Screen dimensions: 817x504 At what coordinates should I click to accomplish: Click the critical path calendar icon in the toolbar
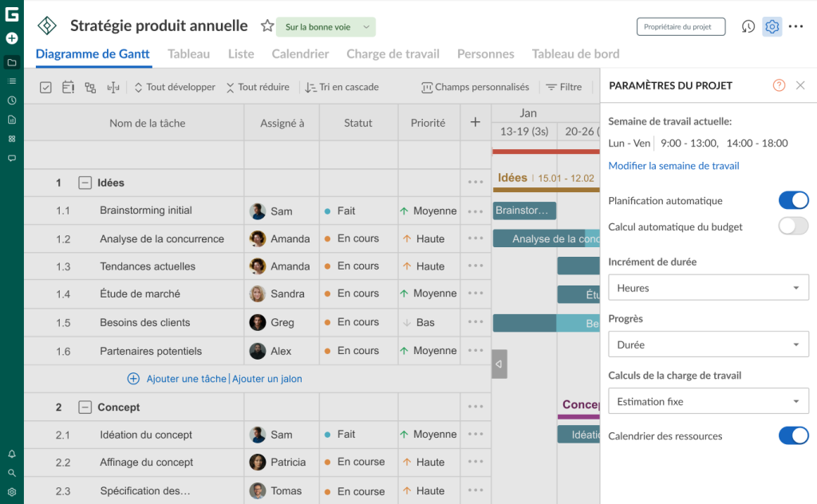tap(69, 87)
